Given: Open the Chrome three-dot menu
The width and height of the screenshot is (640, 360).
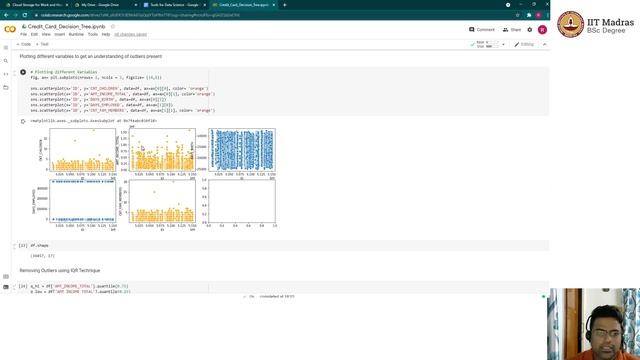Looking at the screenshot, I should pyautogui.click(x=547, y=15).
